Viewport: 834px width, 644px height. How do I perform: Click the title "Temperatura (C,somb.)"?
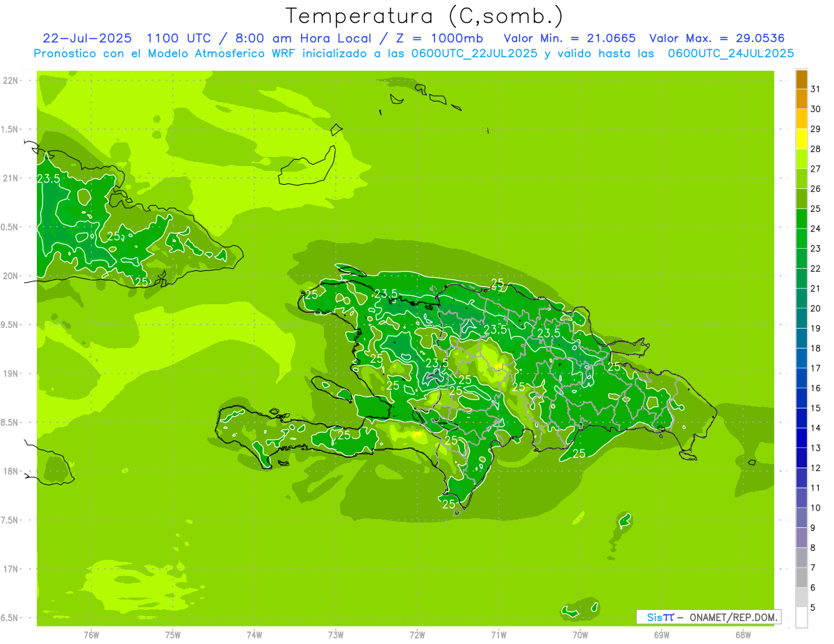click(424, 16)
